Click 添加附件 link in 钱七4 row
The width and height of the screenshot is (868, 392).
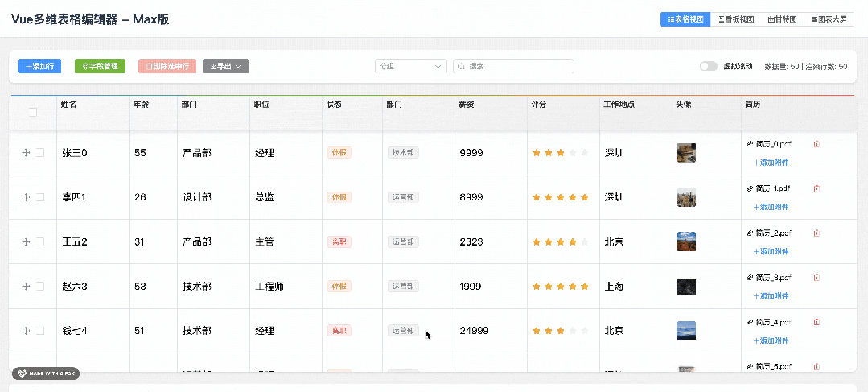771,340
